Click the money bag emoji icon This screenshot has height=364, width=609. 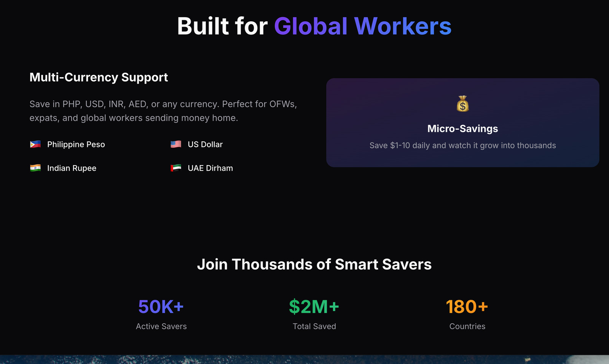tap(462, 103)
